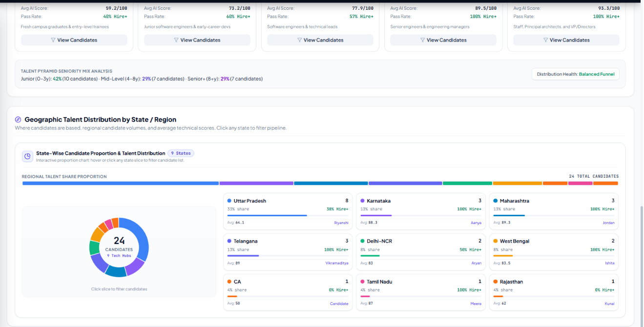Click the 38% Hire+ value in Uttar Pradesh
The image size is (644, 327).
click(x=337, y=209)
